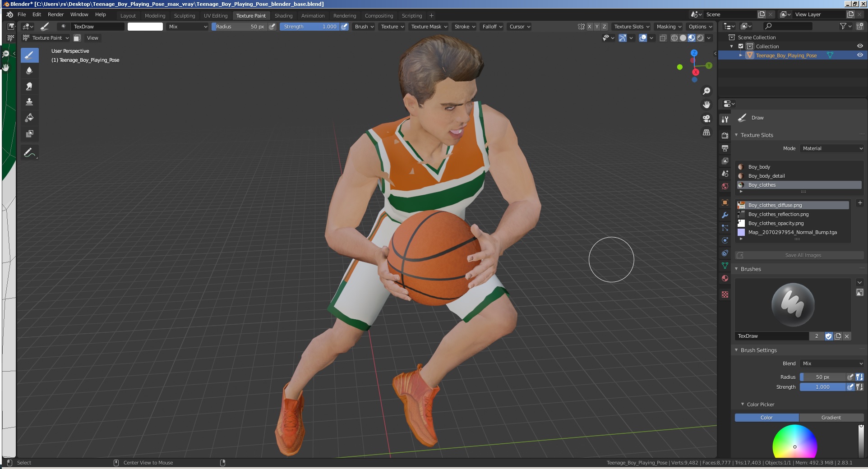Toggle Y axis symmetry
Image resolution: width=868 pixels, height=469 pixels.
coord(597,27)
